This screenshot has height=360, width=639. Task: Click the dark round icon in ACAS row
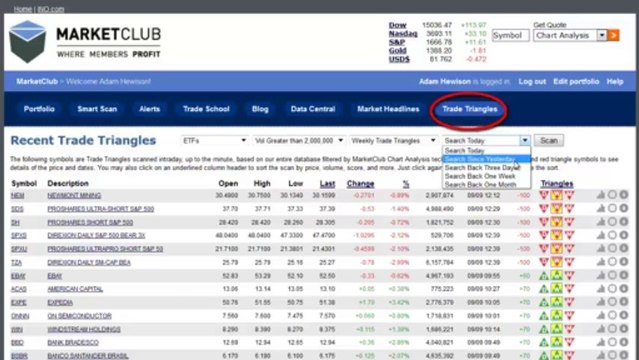pyautogui.click(x=624, y=289)
